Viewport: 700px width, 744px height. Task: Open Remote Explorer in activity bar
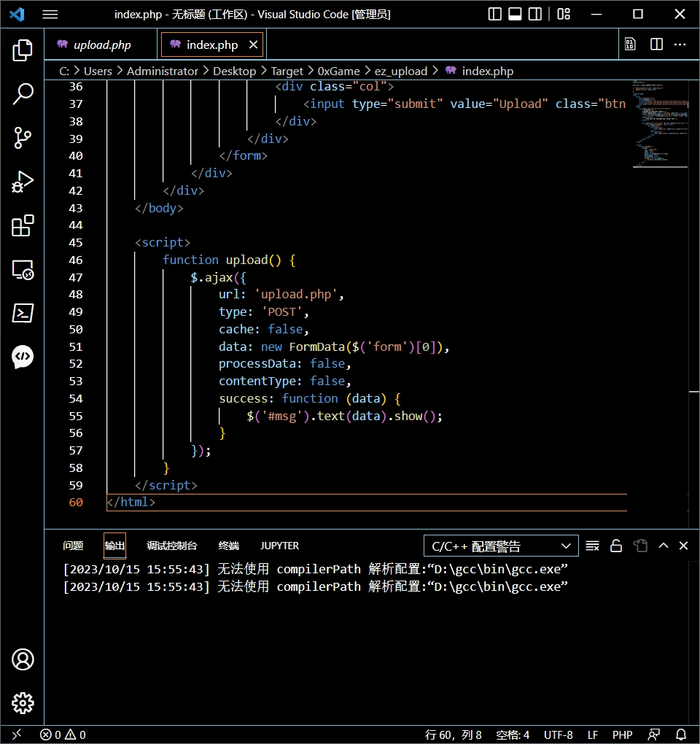pos(23,270)
